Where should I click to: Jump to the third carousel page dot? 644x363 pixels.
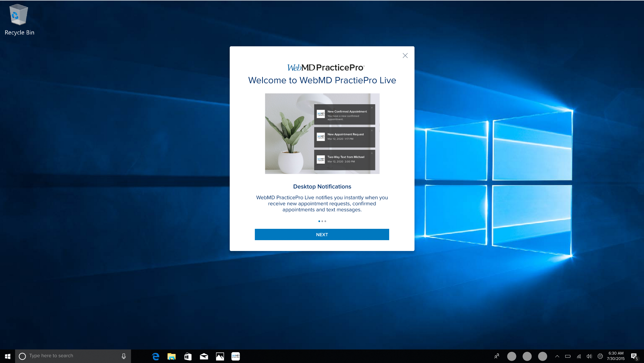click(325, 221)
